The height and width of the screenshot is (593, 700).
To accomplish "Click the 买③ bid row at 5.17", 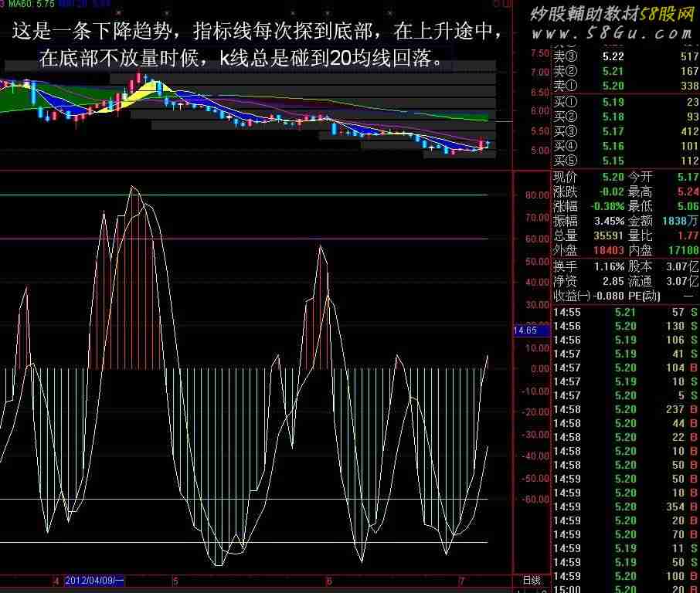I will coord(626,131).
